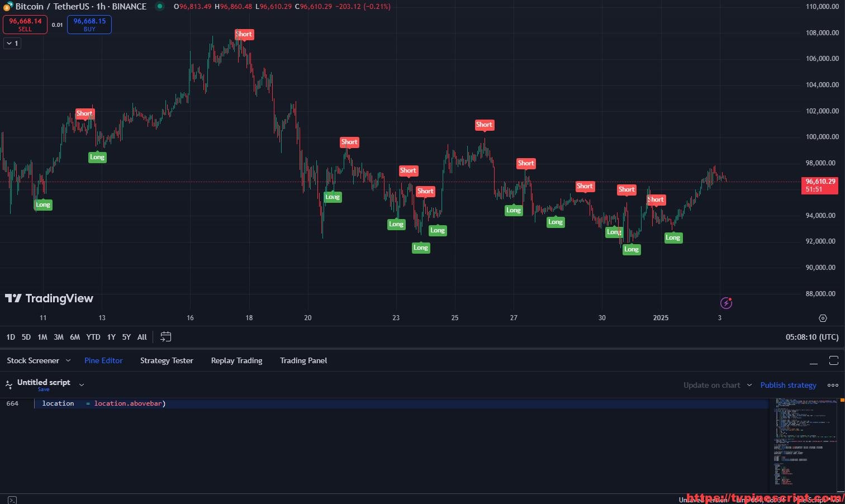The width and height of the screenshot is (845, 504).
Task: Select the YTD date range
Action: [x=93, y=337]
